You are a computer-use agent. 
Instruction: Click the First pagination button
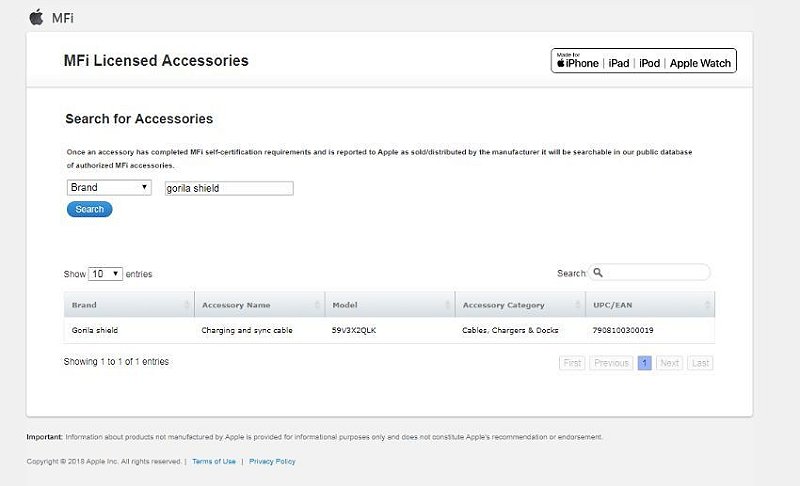tap(572, 363)
